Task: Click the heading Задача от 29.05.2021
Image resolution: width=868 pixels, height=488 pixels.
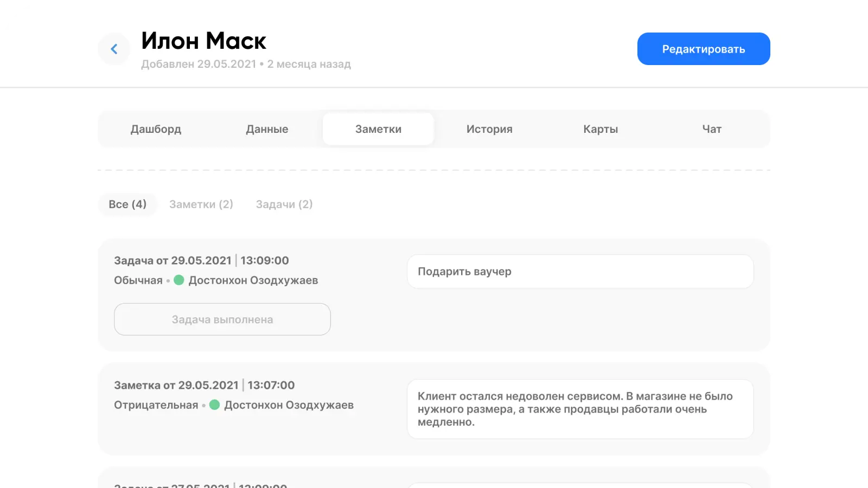Action: (x=173, y=260)
